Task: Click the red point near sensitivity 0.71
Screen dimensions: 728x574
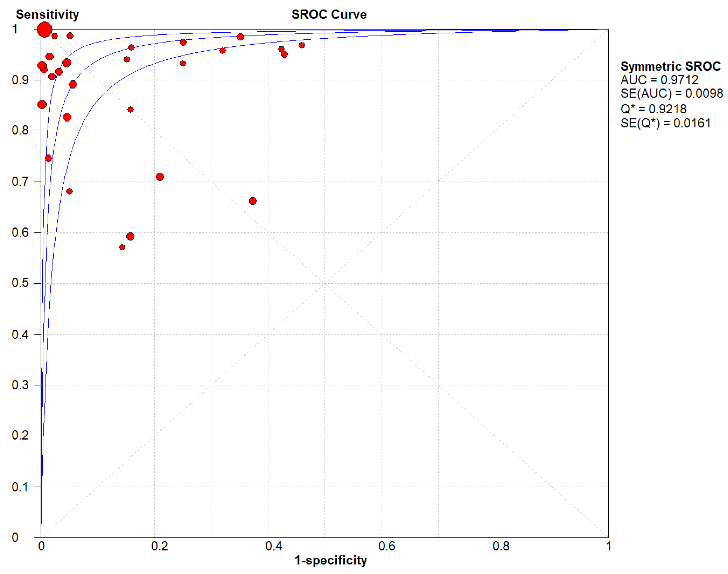Action: click(x=160, y=177)
